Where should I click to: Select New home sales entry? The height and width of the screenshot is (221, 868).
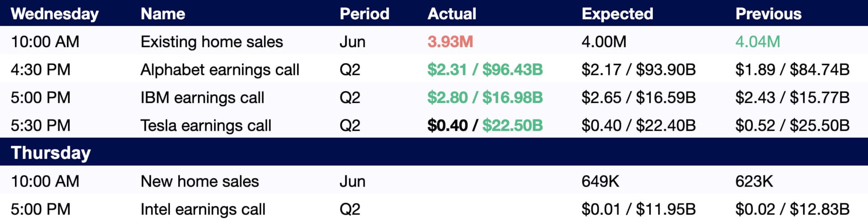(x=200, y=182)
